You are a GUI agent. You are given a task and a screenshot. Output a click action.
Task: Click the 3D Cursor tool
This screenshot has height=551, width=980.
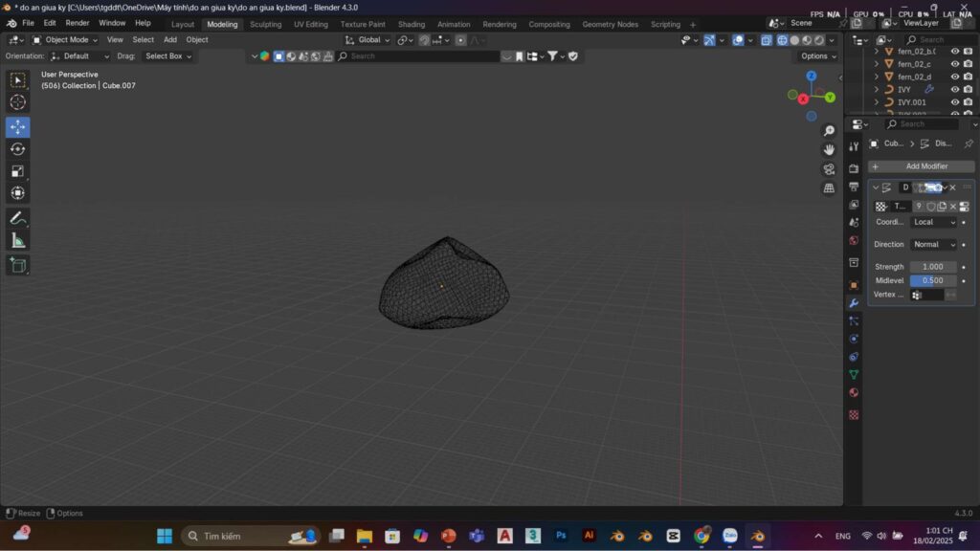point(17,102)
